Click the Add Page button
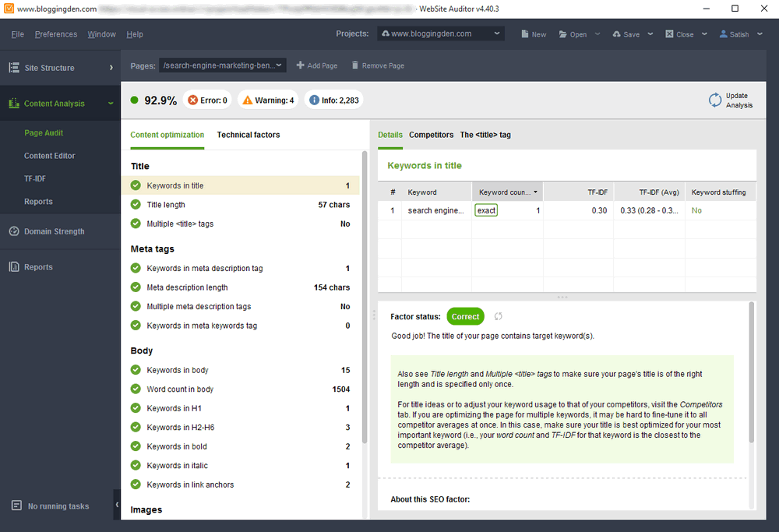This screenshot has height=532, width=779. coord(316,65)
